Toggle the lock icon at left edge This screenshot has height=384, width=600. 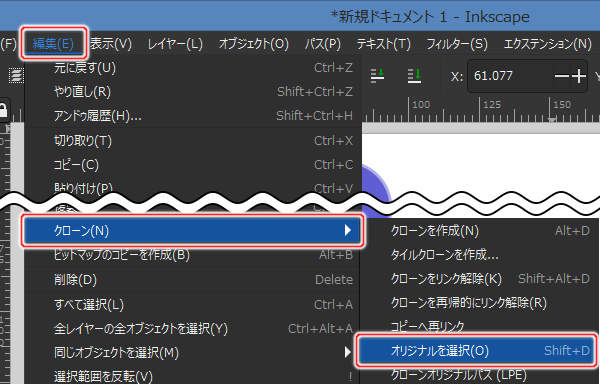3,111
